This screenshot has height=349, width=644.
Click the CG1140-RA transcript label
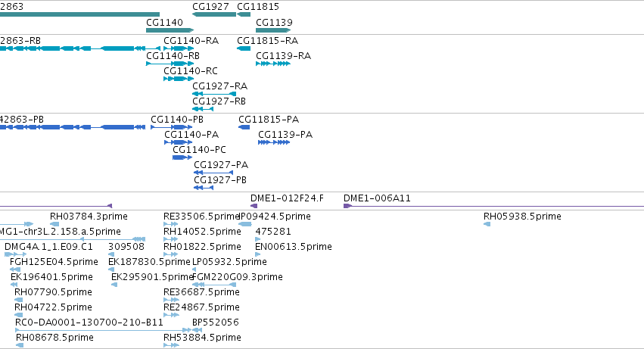(x=191, y=41)
